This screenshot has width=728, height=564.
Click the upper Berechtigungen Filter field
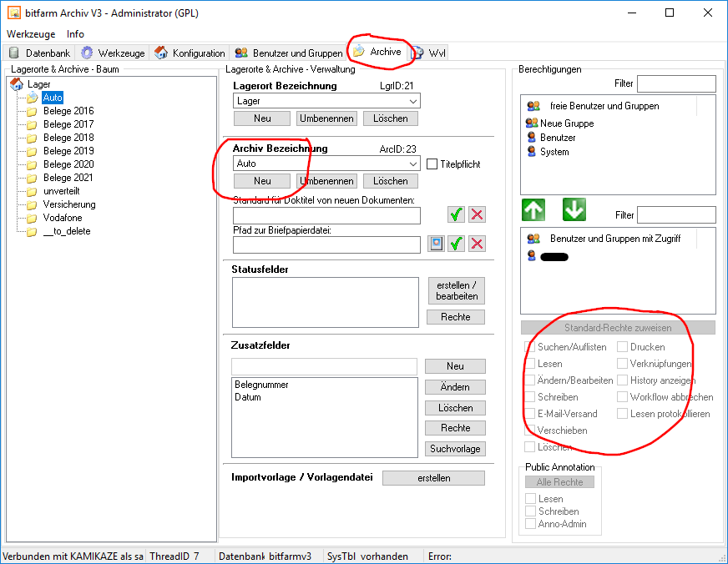(x=676, y=84)
